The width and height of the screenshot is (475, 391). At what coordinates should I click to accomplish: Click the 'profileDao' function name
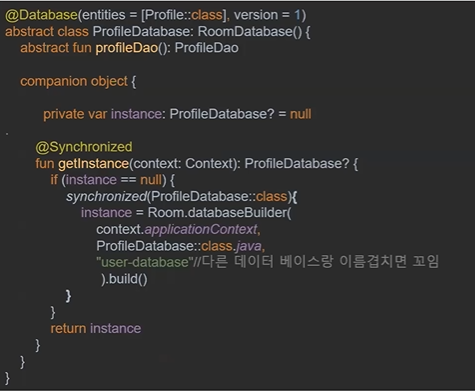coord(127,48)
